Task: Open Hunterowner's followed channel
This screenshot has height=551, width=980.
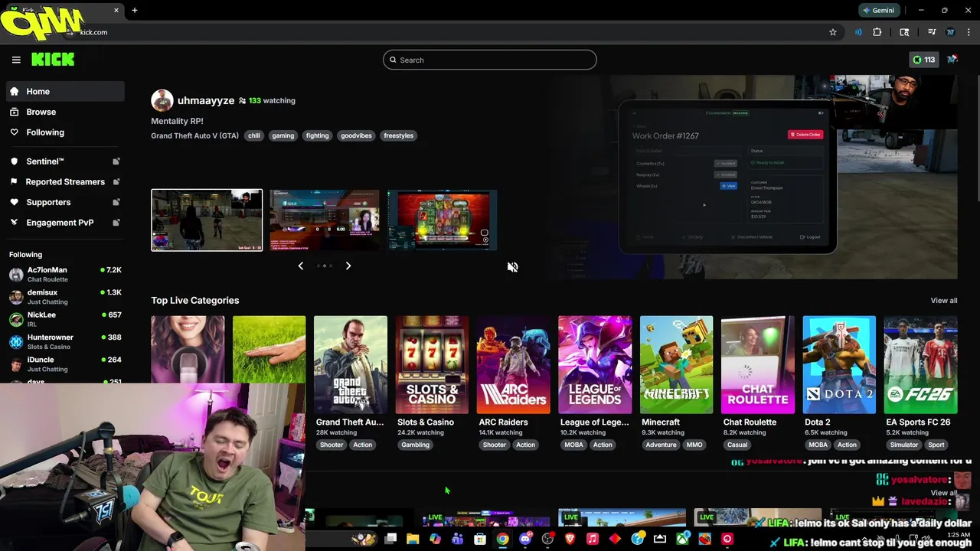Action: click(65, 341)
